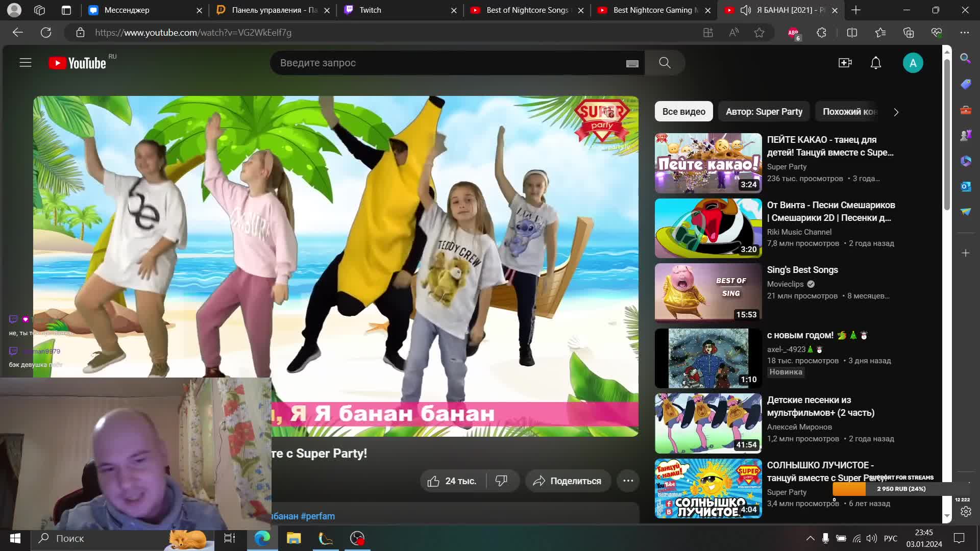This screenshot has width=980, height=551.
Task: Open language switcher РУС in tray
Action: tap(891, 538)
